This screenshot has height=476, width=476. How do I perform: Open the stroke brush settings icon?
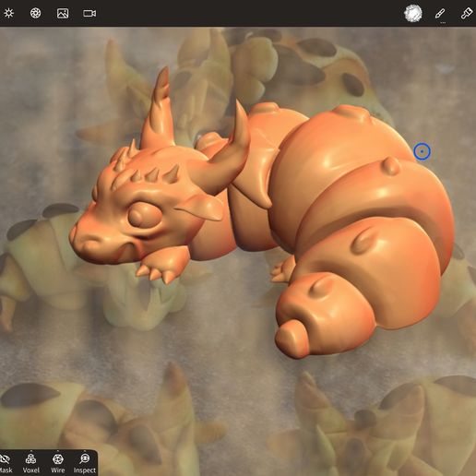click(x=440, y=14)
